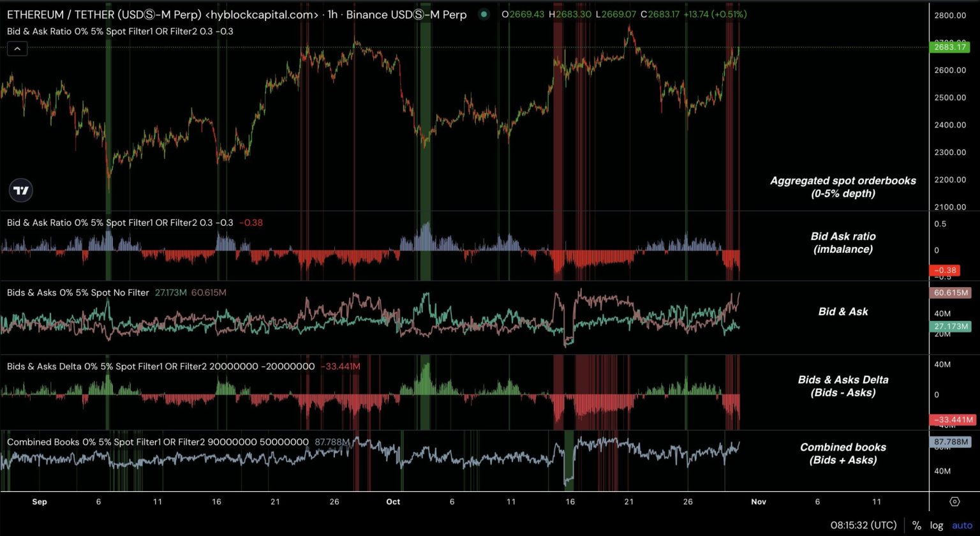Viewport: 980px width, 536px height.
Task: Click the green 27.173M bid value tag
Action: (951, 326)
